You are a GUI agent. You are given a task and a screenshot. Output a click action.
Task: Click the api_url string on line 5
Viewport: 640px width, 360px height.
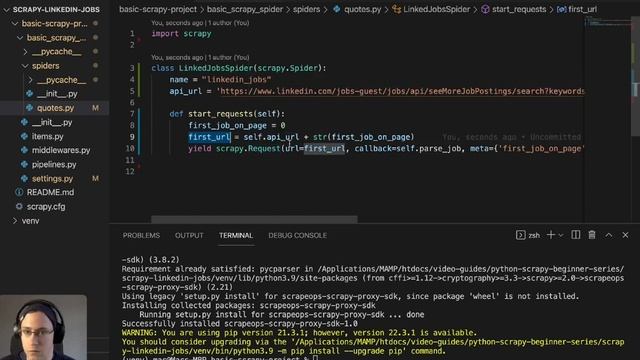click(400, 91)
